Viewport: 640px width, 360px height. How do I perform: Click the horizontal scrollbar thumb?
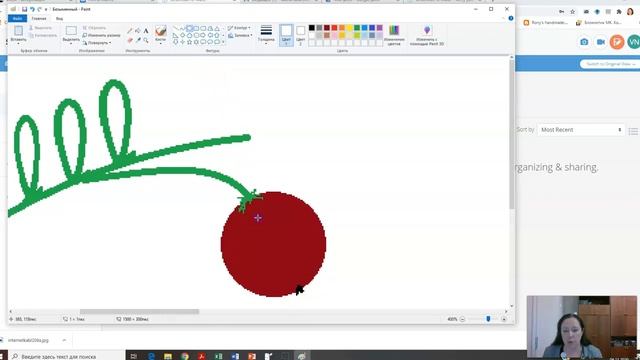pos(139,311)
